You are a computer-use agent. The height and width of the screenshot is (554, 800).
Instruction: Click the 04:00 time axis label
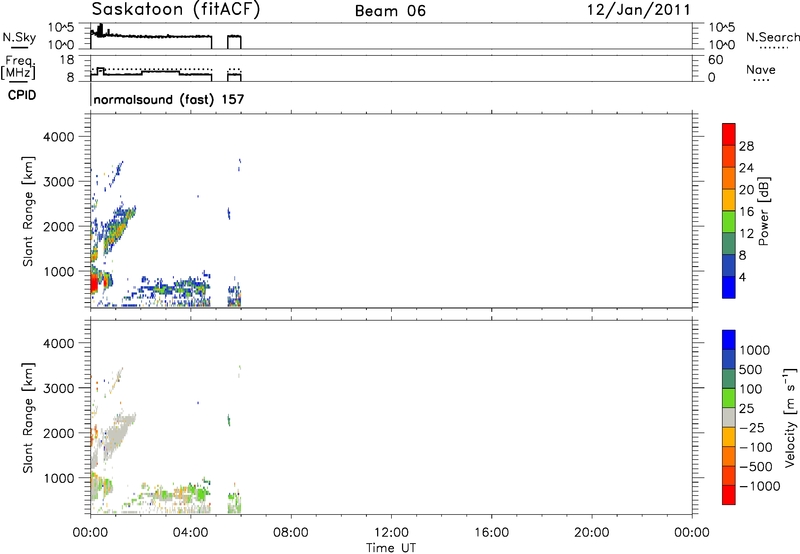(190, 533)
